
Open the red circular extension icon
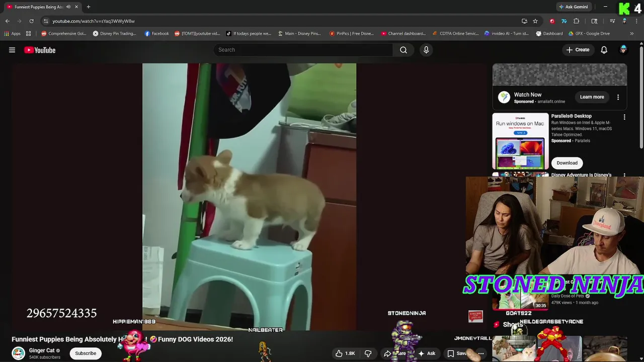tap(552, 21)
